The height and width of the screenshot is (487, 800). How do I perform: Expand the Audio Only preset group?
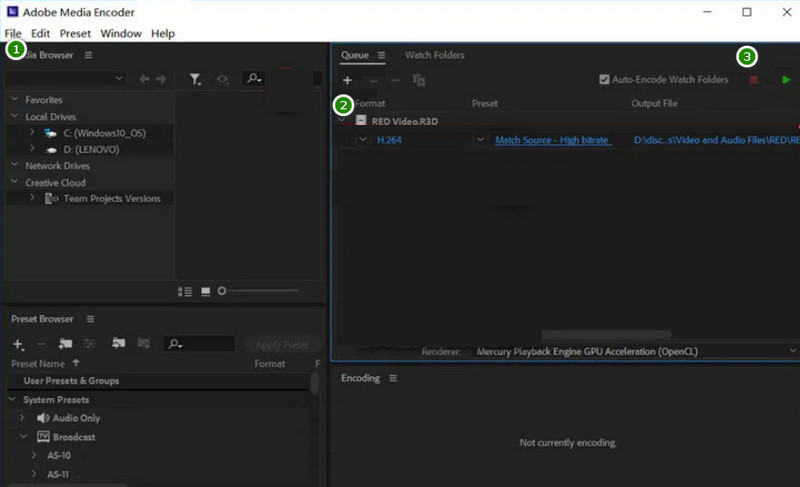pos(22,418)
